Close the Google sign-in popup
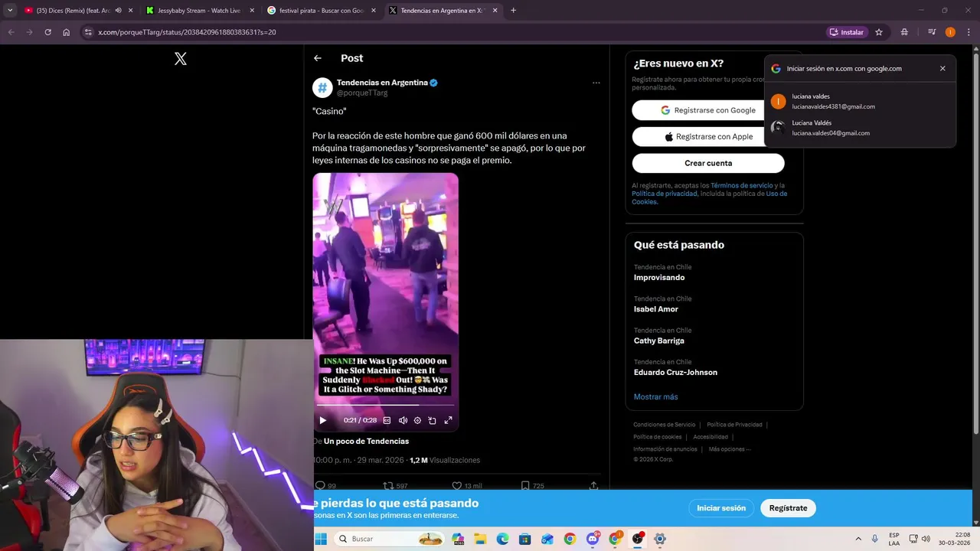This screenshot has width=980, height=551. click(942, 69)
